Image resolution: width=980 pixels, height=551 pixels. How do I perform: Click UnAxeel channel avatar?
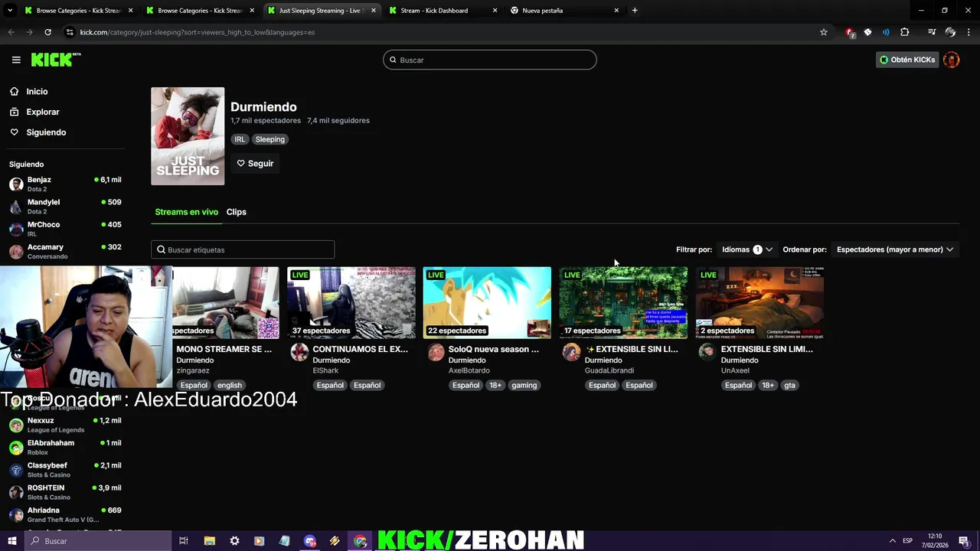coord(707,352)
